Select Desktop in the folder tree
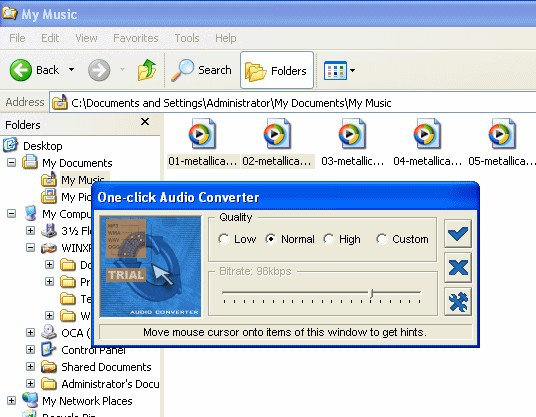The image size is (536, 417). coord(33,146)
